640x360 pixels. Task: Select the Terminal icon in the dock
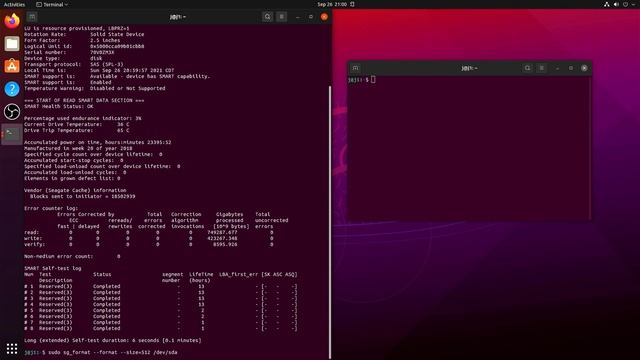[12, 134]
